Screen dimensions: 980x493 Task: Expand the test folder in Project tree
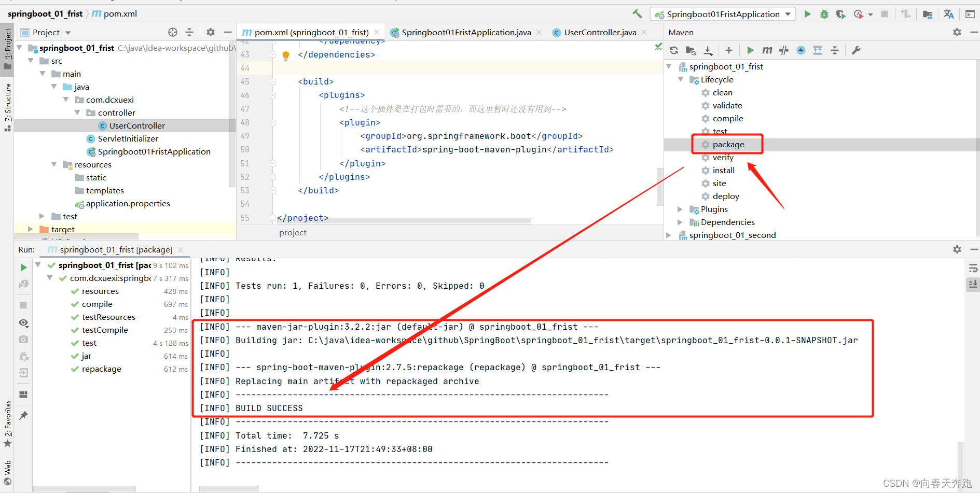[x=42, y=216]
